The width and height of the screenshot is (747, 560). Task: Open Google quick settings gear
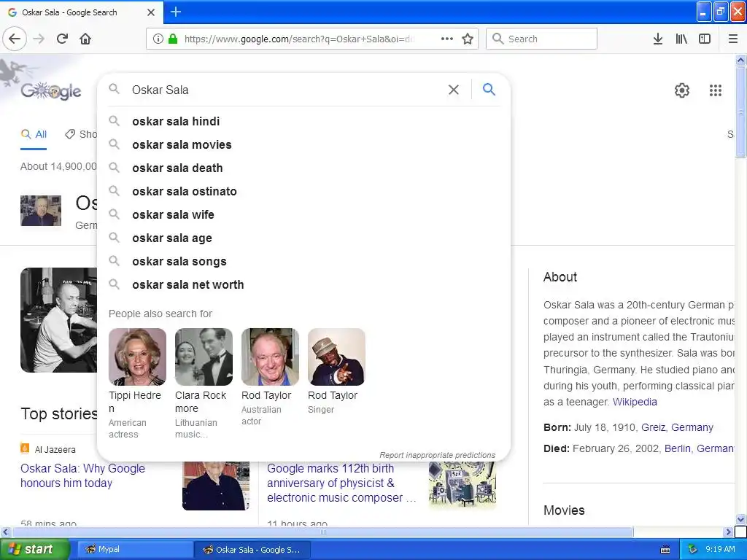click(x=682, y=90)
